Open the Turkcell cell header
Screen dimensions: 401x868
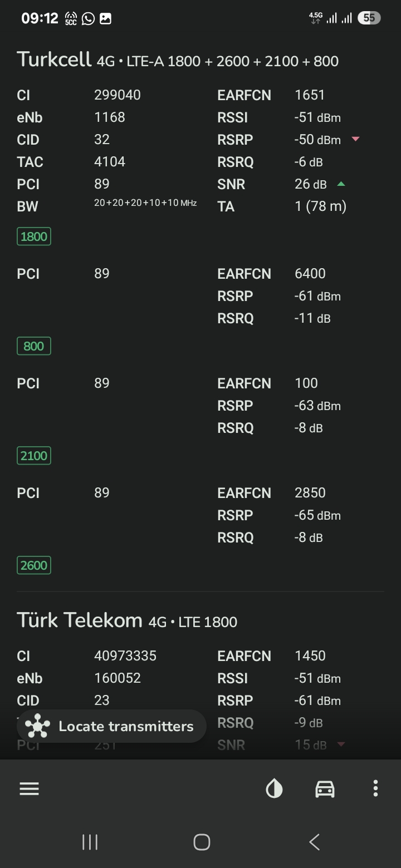[178, 59]
